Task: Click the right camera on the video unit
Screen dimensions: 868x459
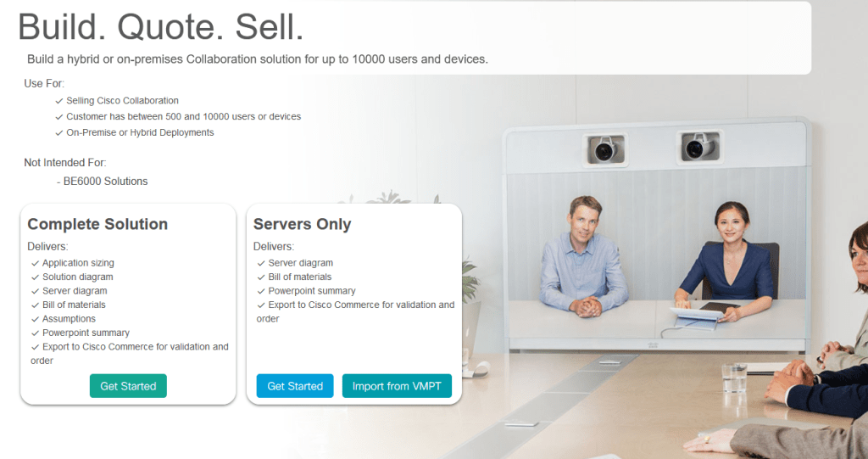Action: (700, 146)
